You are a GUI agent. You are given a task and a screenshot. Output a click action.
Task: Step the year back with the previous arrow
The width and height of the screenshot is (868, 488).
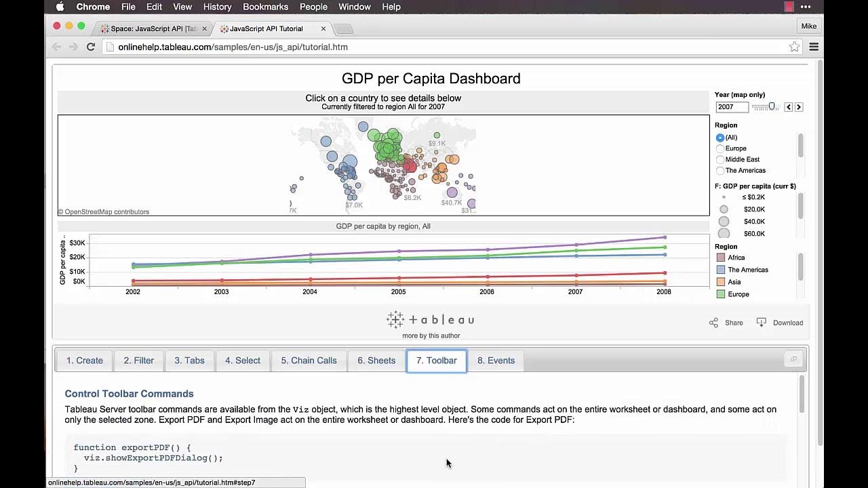tap(788, 107)
